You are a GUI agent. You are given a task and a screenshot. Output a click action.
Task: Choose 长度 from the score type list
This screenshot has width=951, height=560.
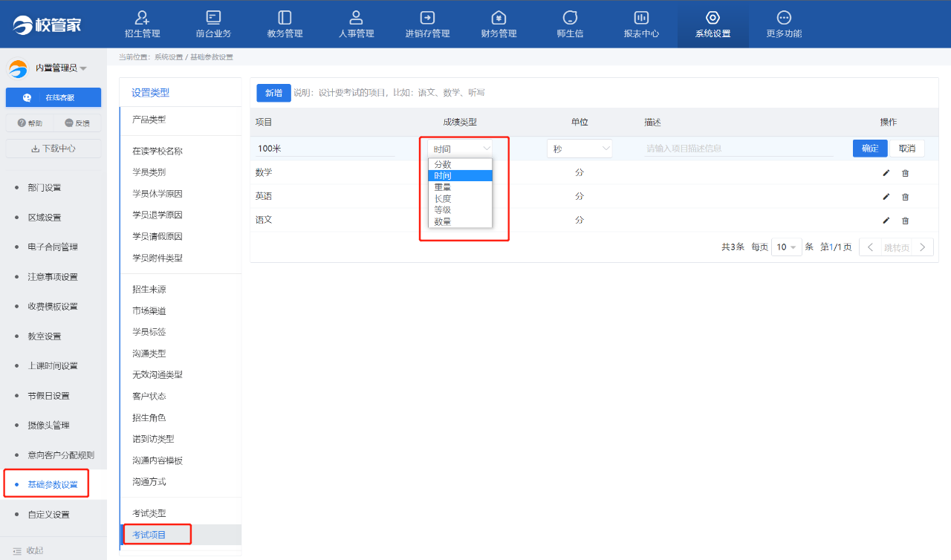(443, 198)
